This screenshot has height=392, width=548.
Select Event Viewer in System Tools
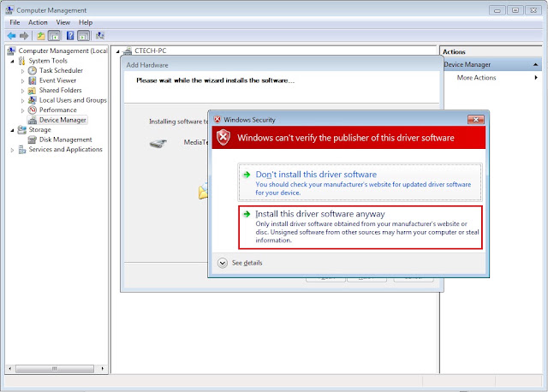pos(57,80)
